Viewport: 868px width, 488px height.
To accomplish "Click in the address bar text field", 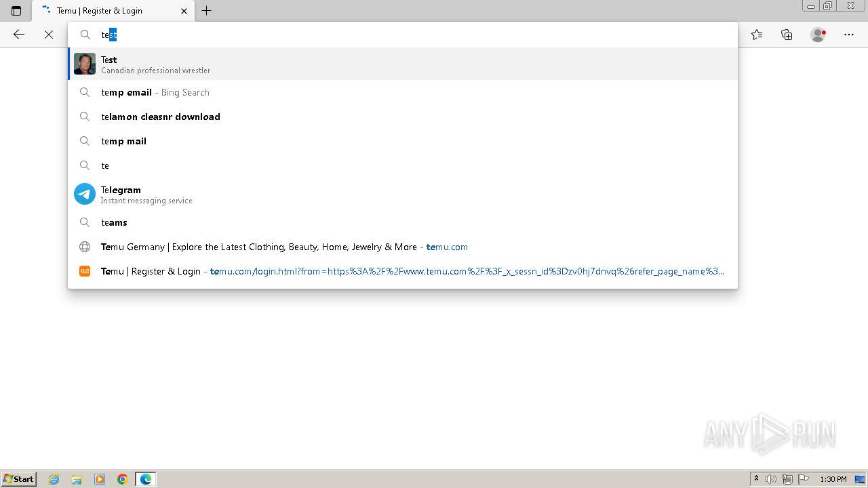I will tap(403, 35).
